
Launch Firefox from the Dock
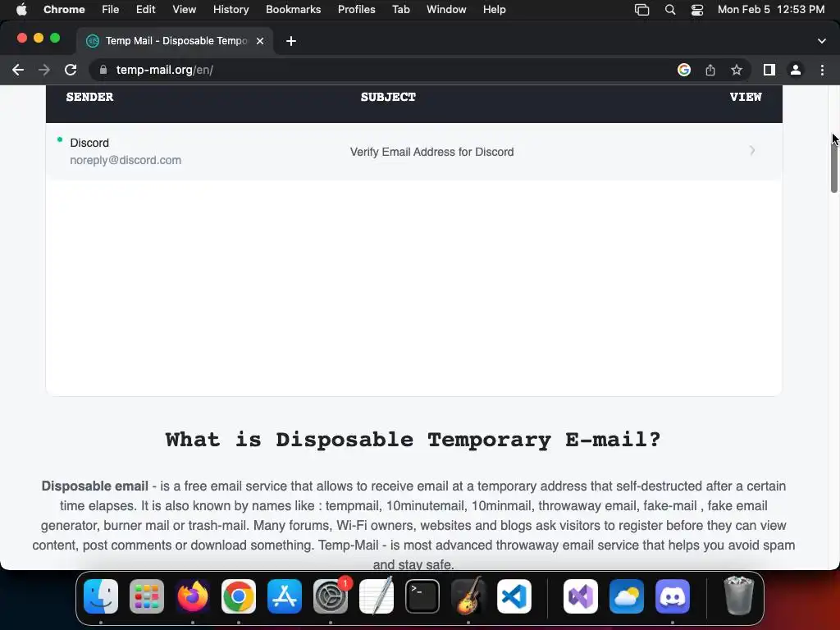(x=193, y=596)
